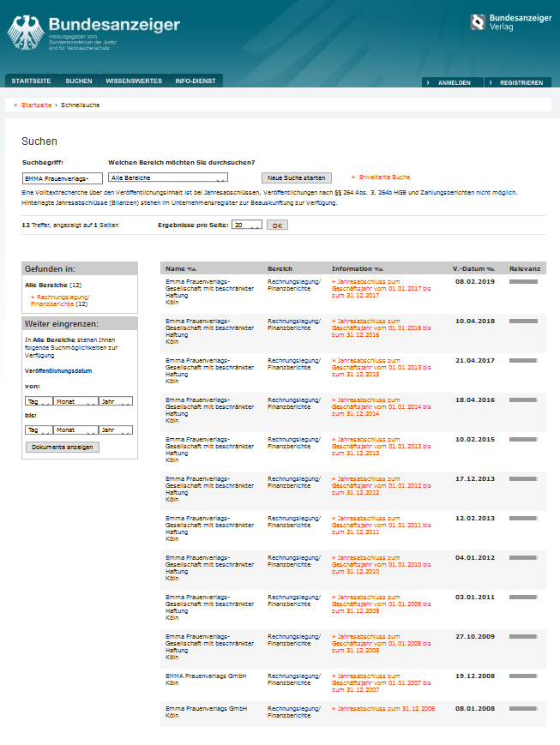Select date cell 27.10.2009
Screen dimensions: 560x745
click(x=475, y=637)
